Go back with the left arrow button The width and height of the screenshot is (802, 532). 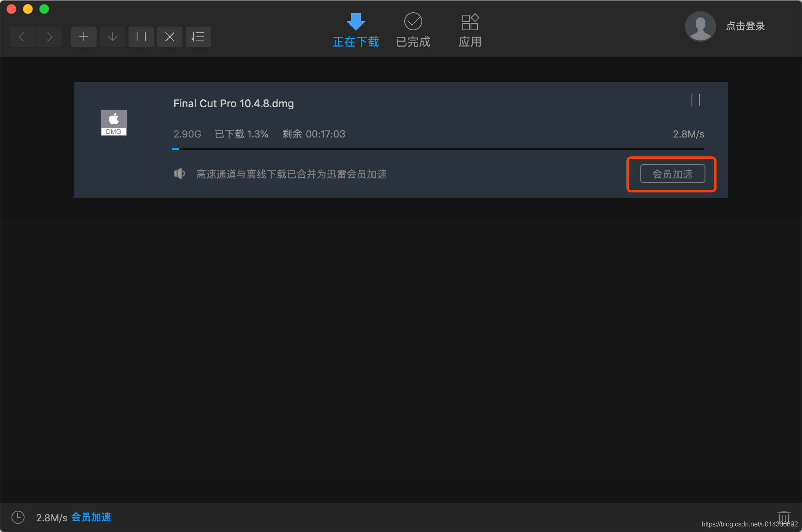(23, 37)
